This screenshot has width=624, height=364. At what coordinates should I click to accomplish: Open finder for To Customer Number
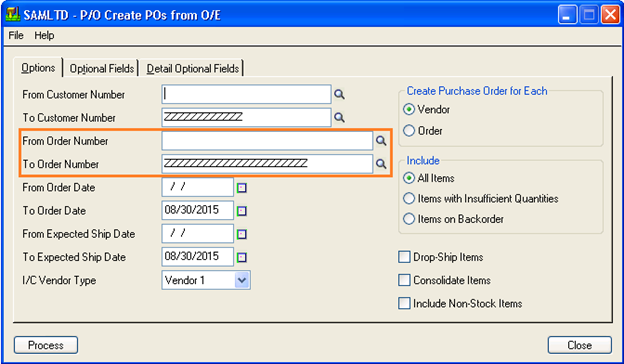pos(339,117)
